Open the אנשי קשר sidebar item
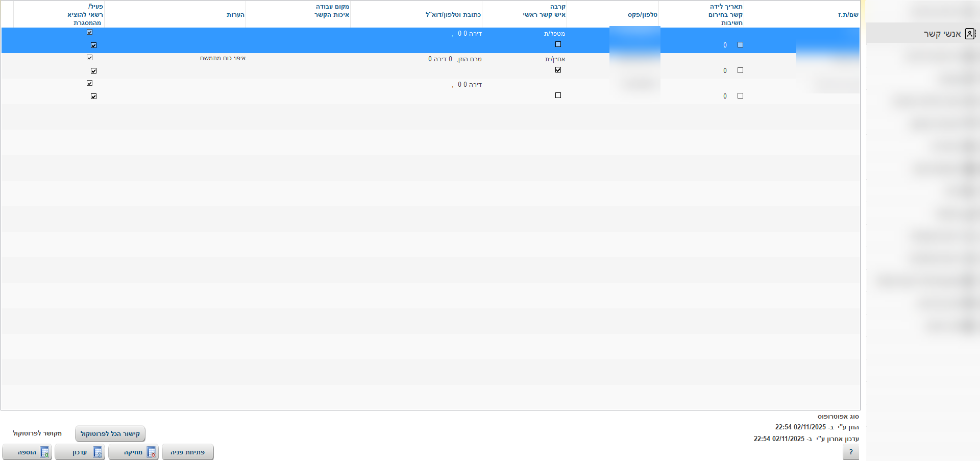The image size is (980, 461). [942, 34]
